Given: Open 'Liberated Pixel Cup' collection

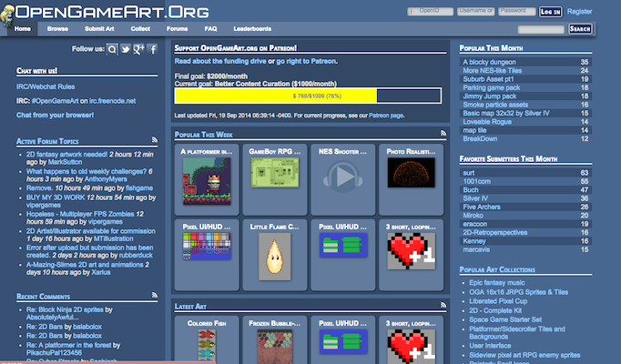Looking at the screenshot, I should click(498, 301).
